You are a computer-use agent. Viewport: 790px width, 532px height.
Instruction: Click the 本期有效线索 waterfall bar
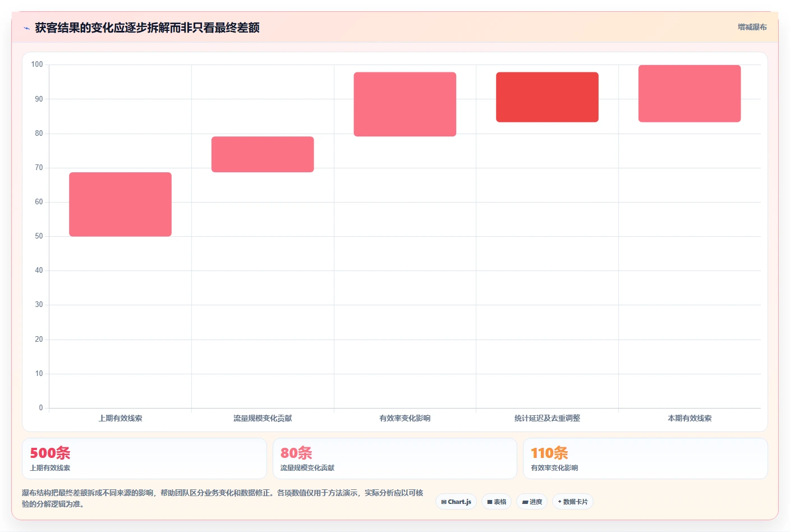690,94
